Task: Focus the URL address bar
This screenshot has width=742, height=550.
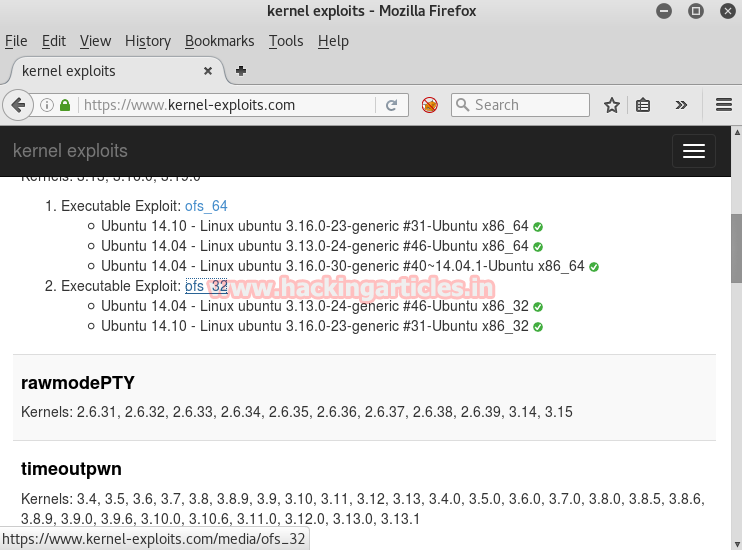Action: (229, 105)
